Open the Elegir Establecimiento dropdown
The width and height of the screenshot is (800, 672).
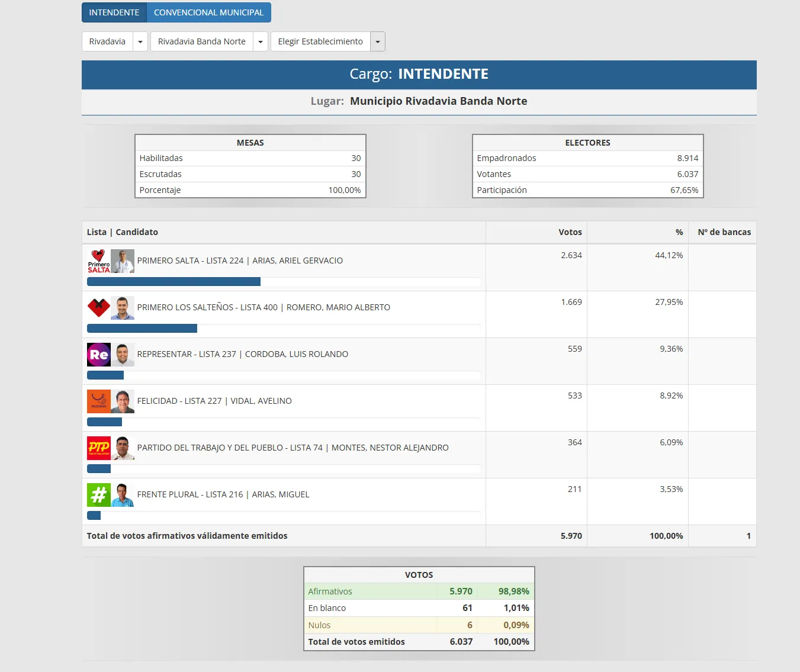pyautogui.click(x=377, y=41)
